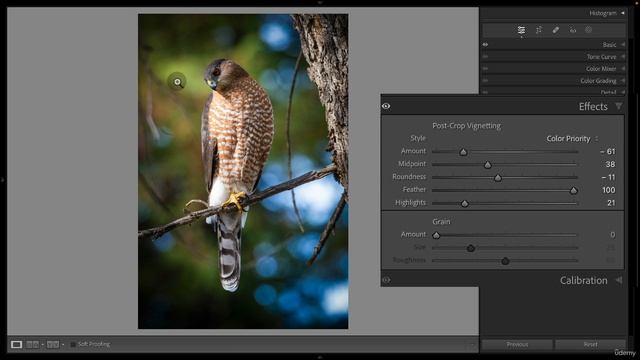The width and height of the screenshot is (640, 360).
Task: Toggle the Effects panel eye switch
Action: coord(386,107)
